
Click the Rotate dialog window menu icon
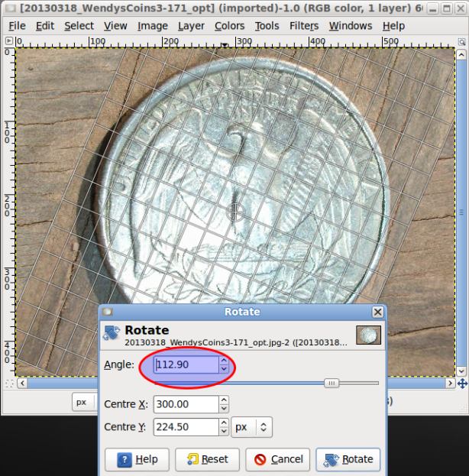108,312
